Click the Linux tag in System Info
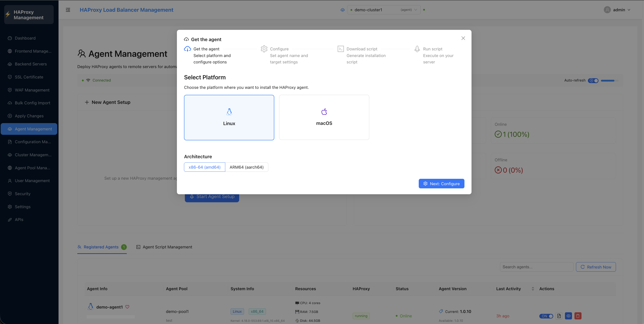 coord(237,311)
